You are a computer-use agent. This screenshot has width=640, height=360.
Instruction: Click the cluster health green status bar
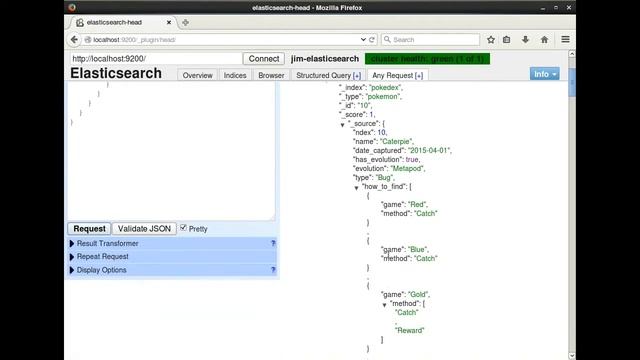[x=427, y=59]
